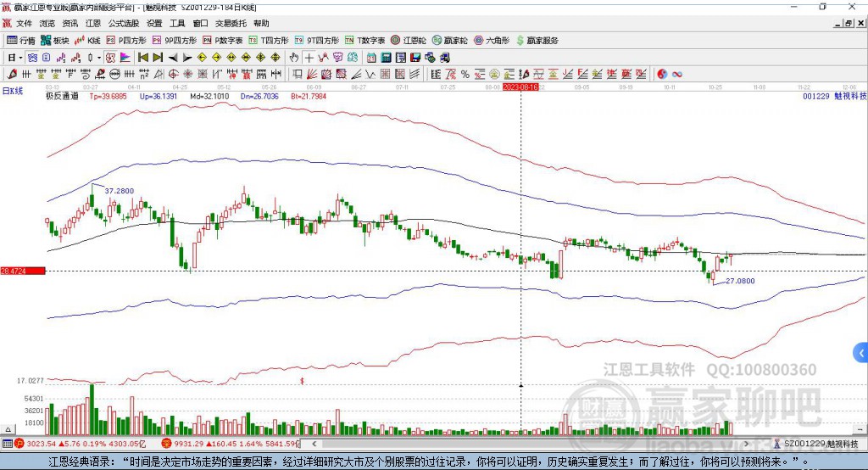The height and width of the screenshot is (470, 868).
Task: Click the up-triangle button beside volume panel
Action: point(8,429)
